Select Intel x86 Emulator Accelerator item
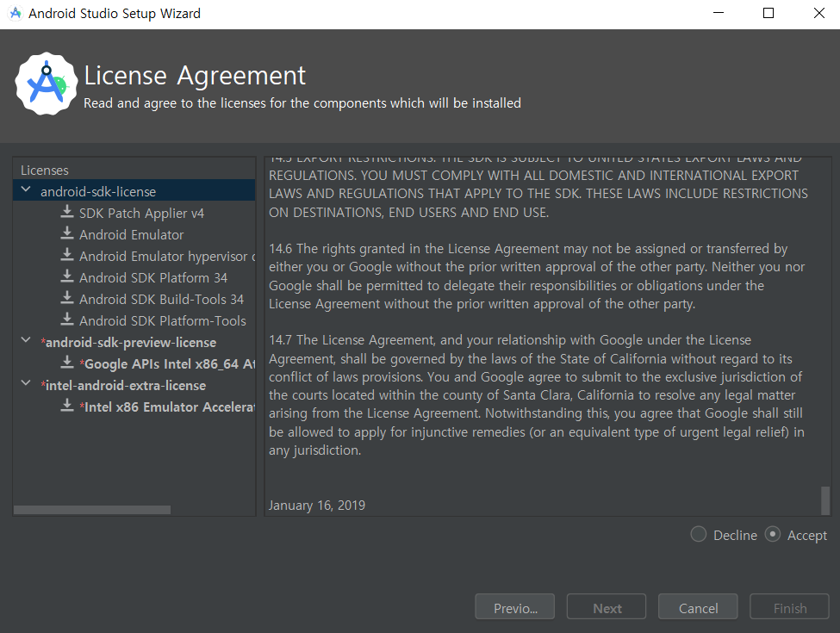 click(167, 407)
